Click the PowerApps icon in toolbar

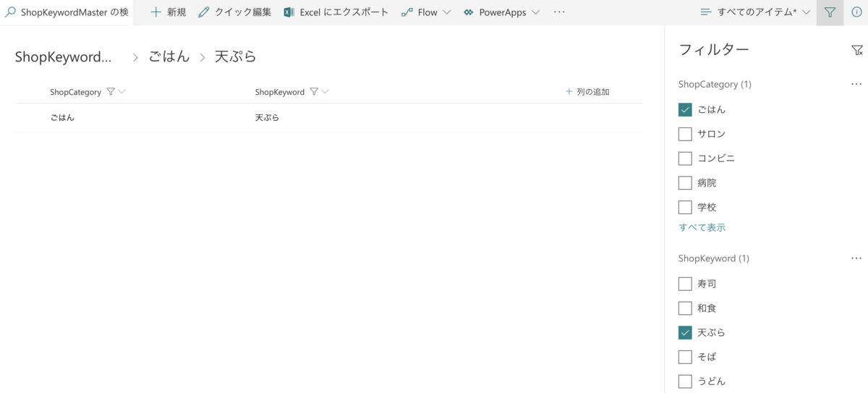coord(469,12)
